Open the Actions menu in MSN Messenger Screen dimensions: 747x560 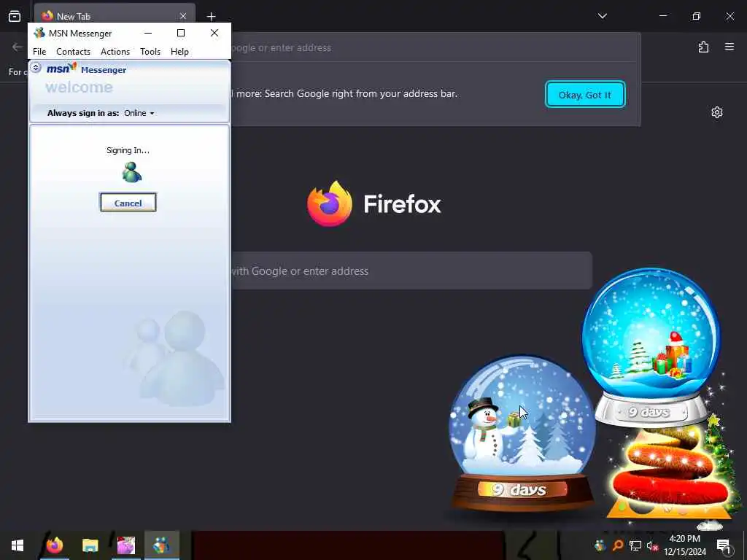115,52
